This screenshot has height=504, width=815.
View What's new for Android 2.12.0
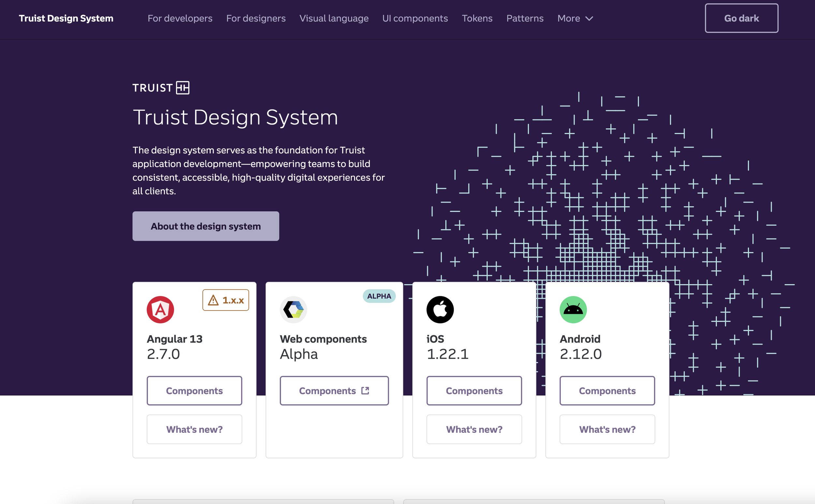607,429
